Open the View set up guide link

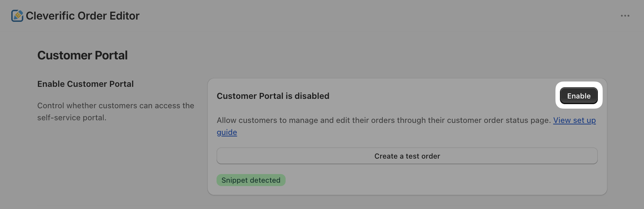point(574,120)
